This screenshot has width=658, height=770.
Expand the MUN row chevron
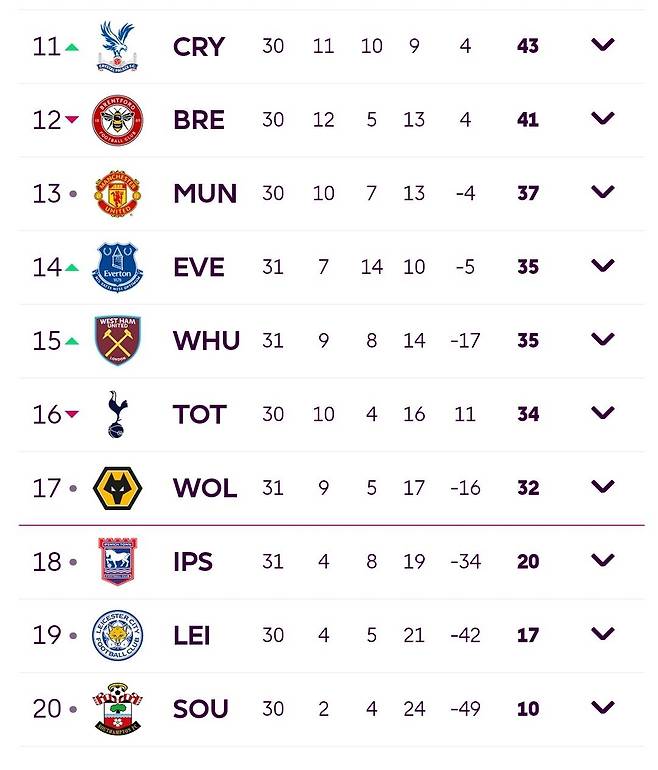point(602,192)
